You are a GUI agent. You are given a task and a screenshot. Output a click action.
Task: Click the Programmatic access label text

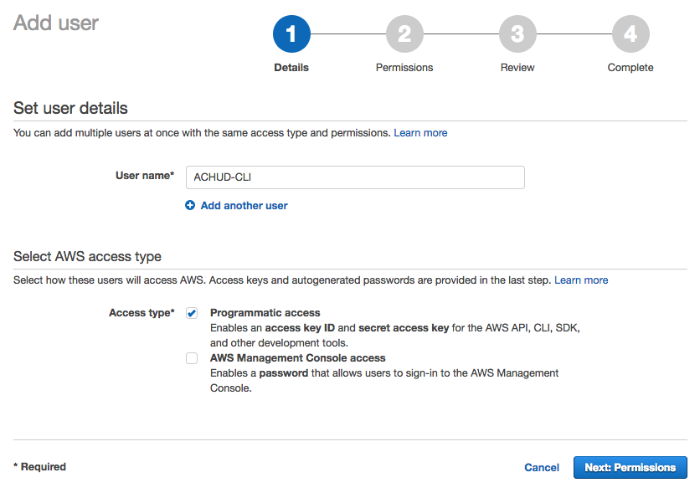pyautogui.click(x=265, y=313)
